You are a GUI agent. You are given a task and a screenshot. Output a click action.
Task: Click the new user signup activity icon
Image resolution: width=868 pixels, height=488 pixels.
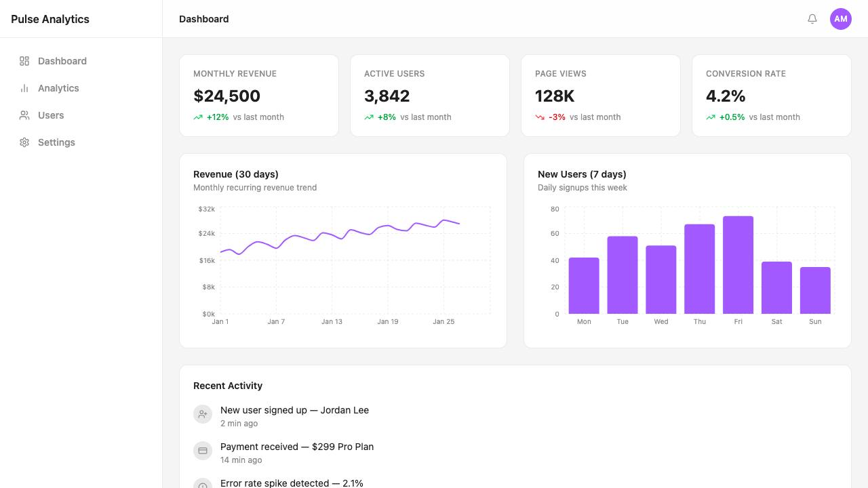pyautogui.click(x=203, y=414)
